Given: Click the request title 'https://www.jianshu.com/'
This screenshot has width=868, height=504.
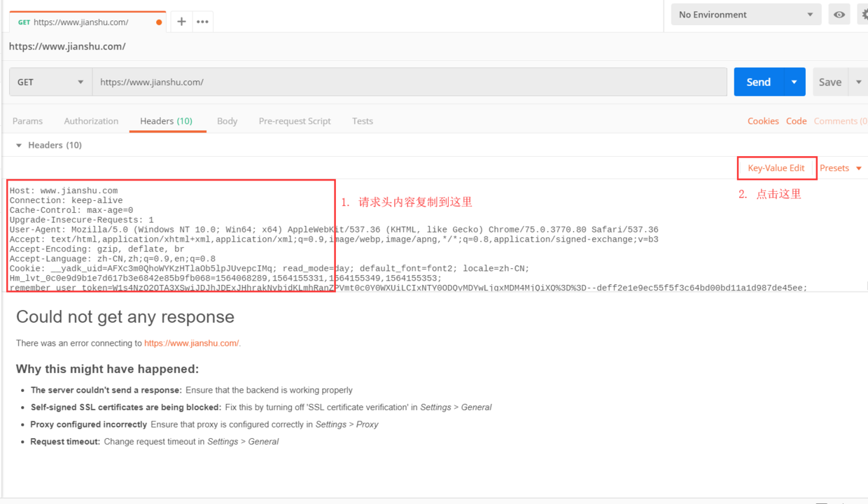Looking at the screenshot, I should tap(67, 46).
